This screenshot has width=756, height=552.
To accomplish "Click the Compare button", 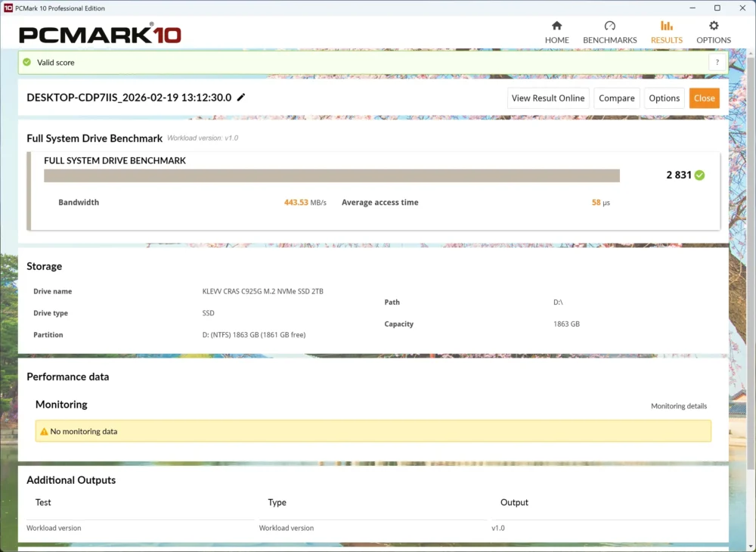I will tap(617, 98).
